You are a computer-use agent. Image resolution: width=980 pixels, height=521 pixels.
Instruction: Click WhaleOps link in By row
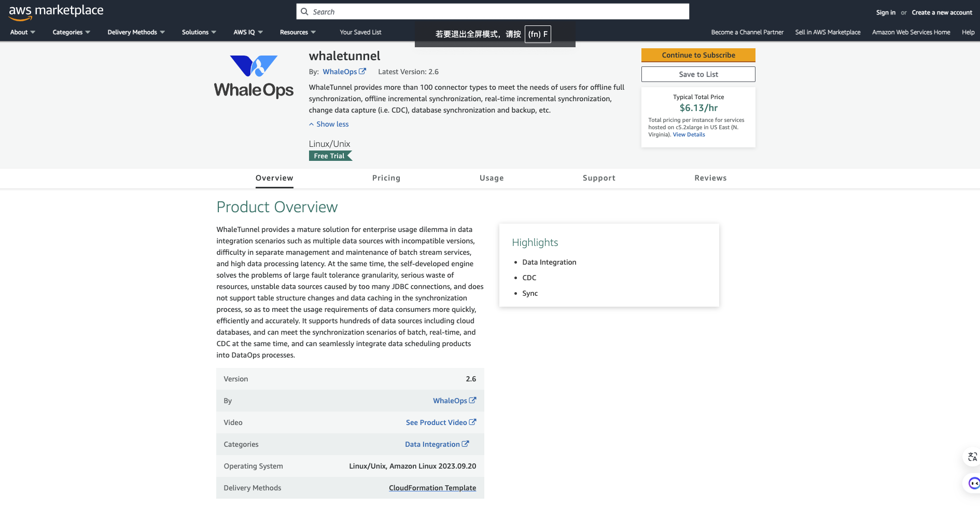click(450, 401)
